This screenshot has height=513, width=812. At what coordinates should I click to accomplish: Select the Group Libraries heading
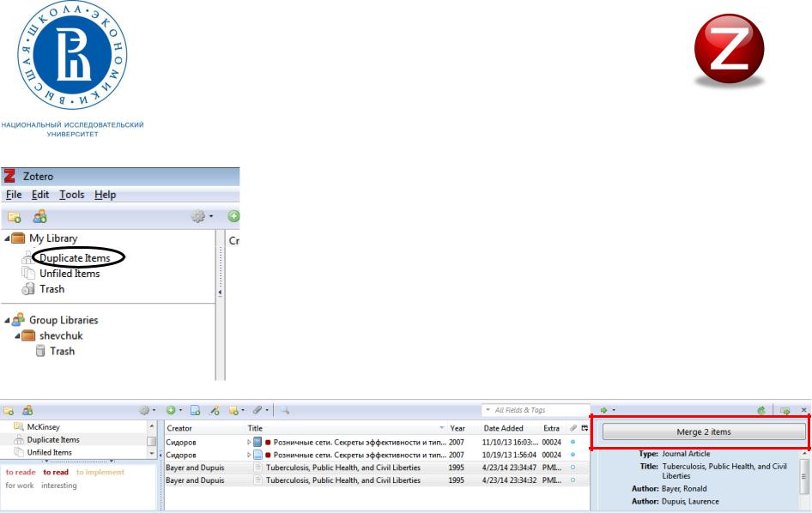click(x=64, y=321)
